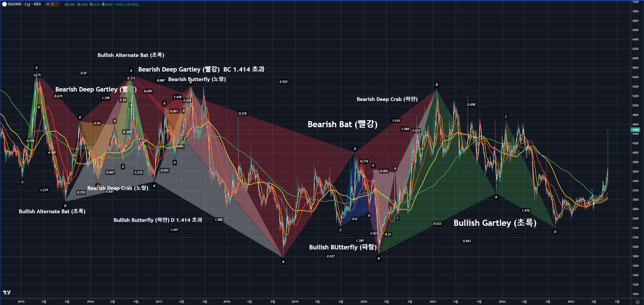Viewport: 644px width, 305px height.
Task: Open chart settings hexagon gear icon
Action: pyautogui.click(x=637, y=302)
